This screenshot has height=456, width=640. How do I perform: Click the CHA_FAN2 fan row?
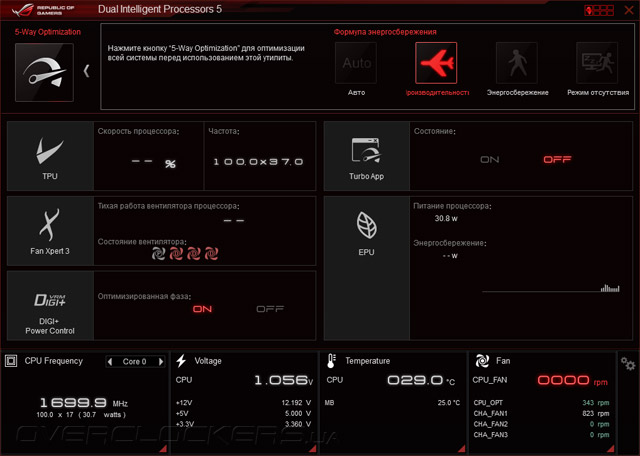541,424
